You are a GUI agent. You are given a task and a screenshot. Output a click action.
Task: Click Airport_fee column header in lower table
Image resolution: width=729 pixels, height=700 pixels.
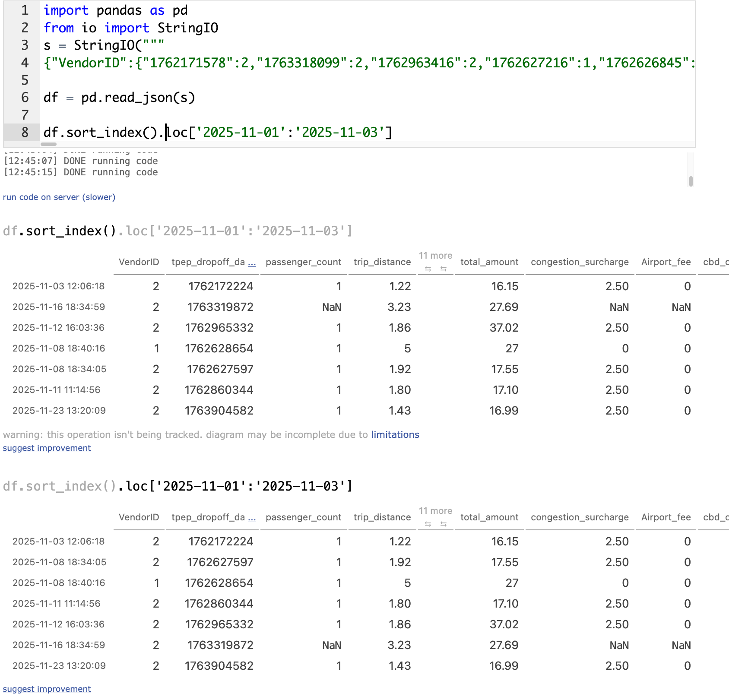point(666,517)
